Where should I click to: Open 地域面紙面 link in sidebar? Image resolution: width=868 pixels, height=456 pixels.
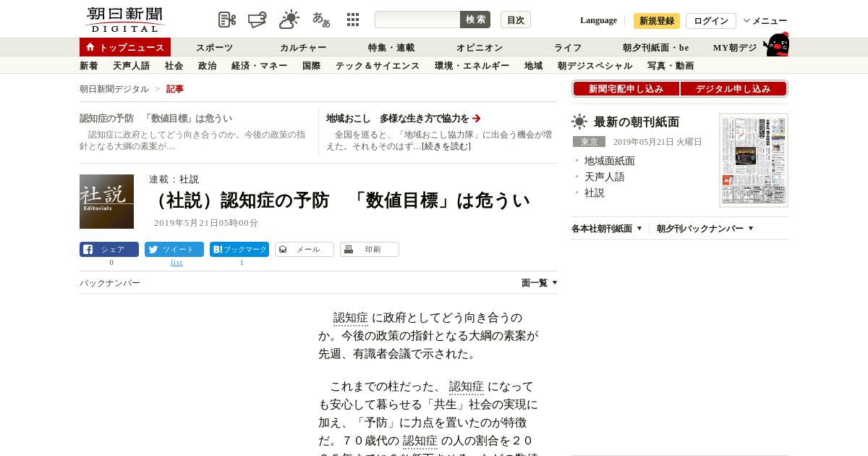(609, 161)
